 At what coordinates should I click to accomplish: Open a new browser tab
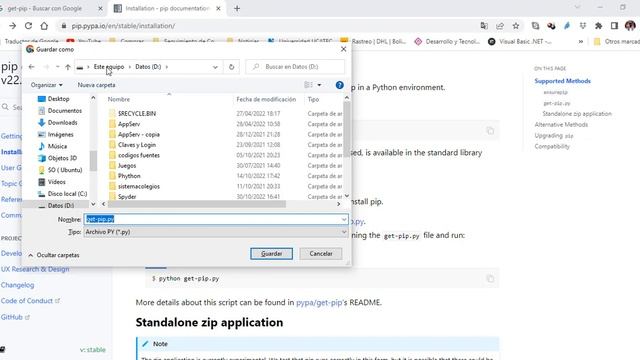coord(237,9)
